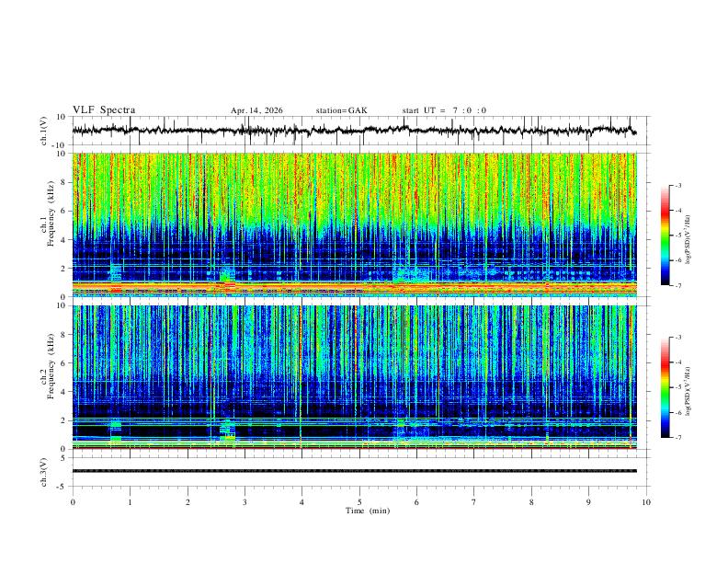Click the ch.1 color bar "log(PSD)(V²/Hz)" label
This screenshot has width=728, height=563.
(x=688, y=240)
